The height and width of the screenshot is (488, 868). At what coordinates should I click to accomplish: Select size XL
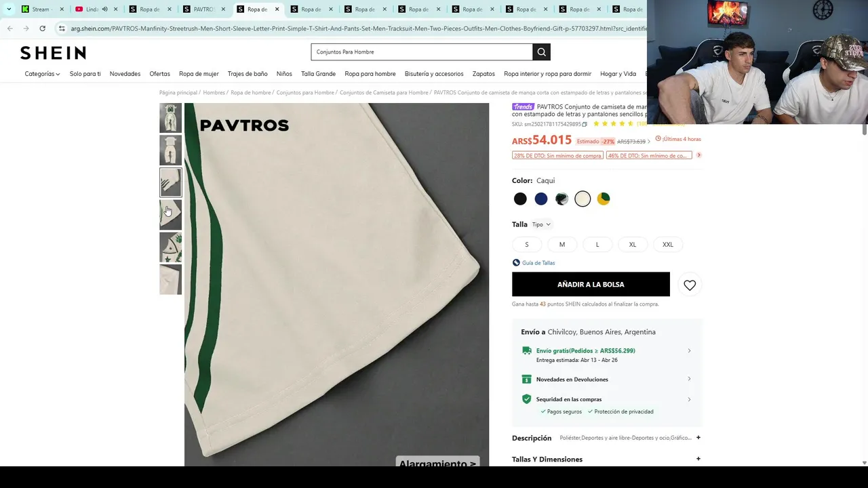pyautogui.click(x=633, y=245)
